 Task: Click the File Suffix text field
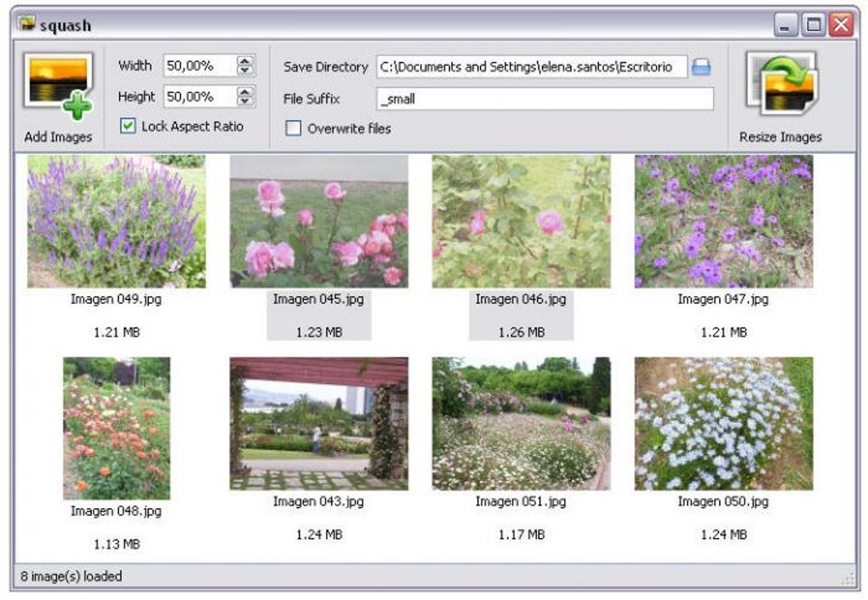tap(545, 99)
